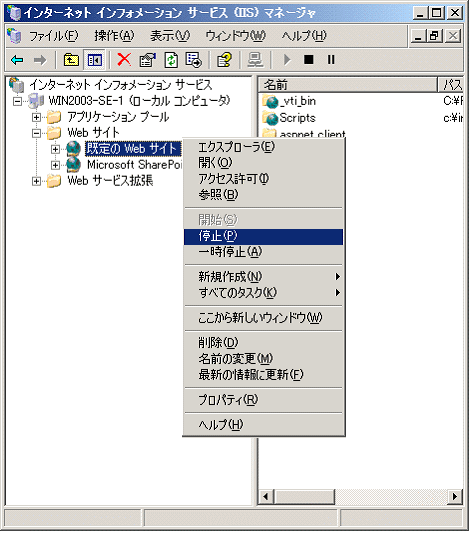Click the Forward arrow toolbar icon
The height and width of the screenshot is (533, 471).
tap(40, 60)
